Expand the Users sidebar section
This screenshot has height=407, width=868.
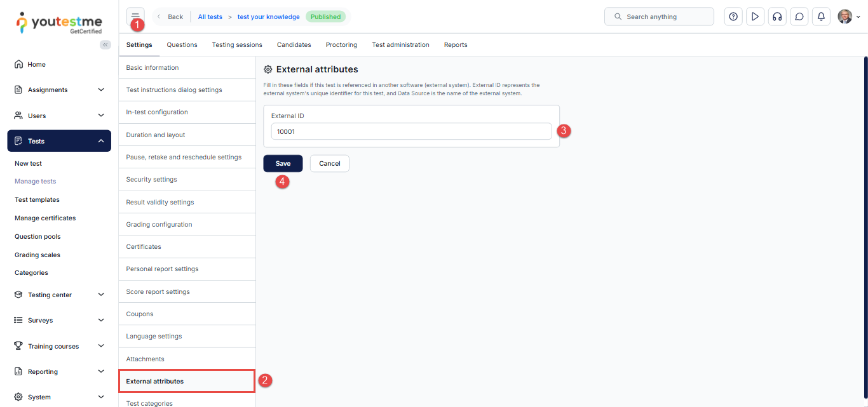point(59,116)
